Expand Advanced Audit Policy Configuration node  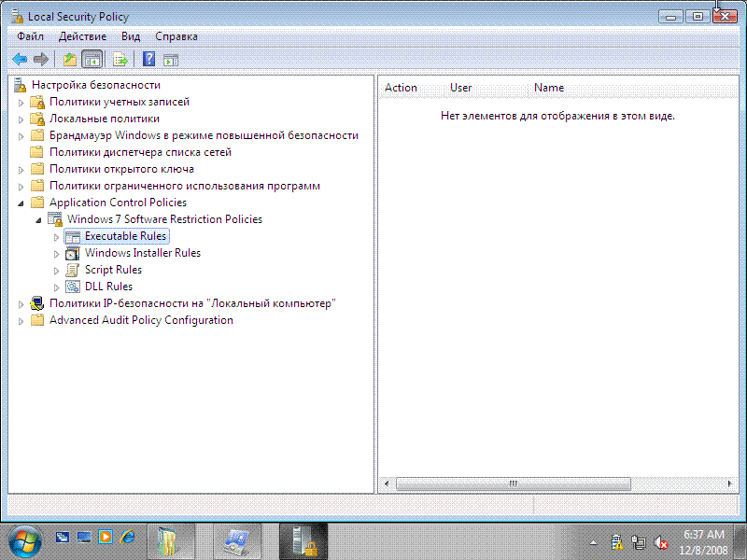[x=21, y=321]
